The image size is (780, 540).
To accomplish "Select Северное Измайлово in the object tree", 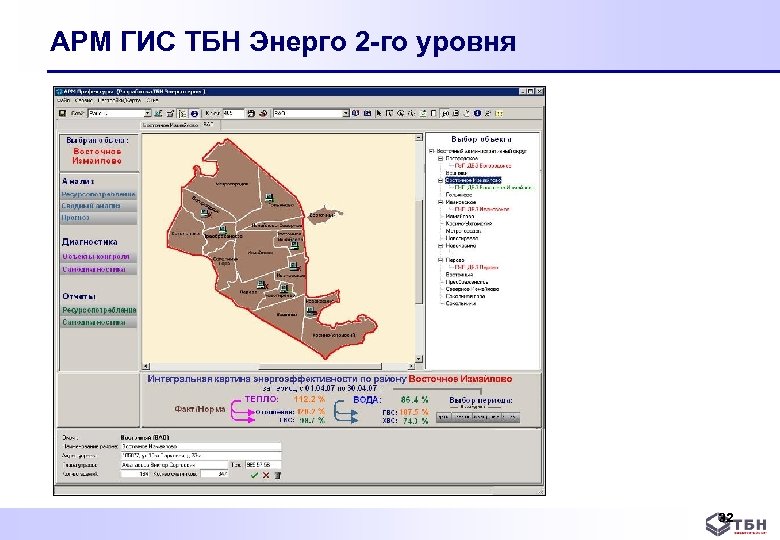I will point(472,289).
